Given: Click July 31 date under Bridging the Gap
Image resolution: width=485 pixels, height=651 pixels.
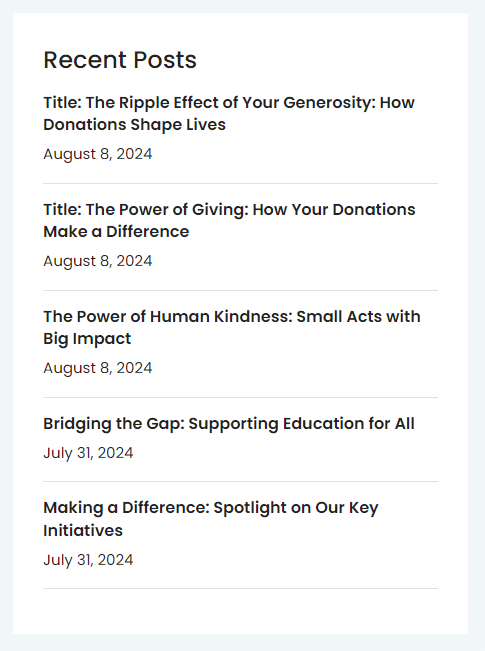Looking at the screenshot, I should pos(88,453).
